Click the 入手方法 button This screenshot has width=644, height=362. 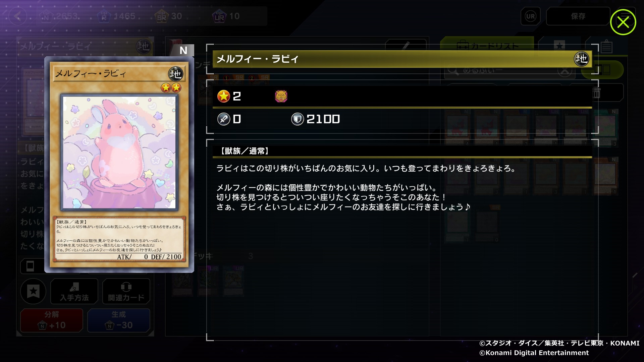coord(74,291)
